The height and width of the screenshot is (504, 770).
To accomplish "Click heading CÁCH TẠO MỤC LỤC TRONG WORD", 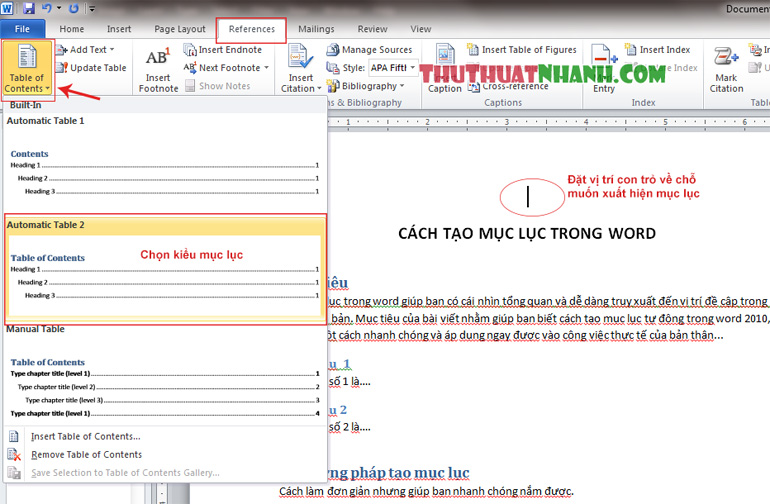I will 527,233.
